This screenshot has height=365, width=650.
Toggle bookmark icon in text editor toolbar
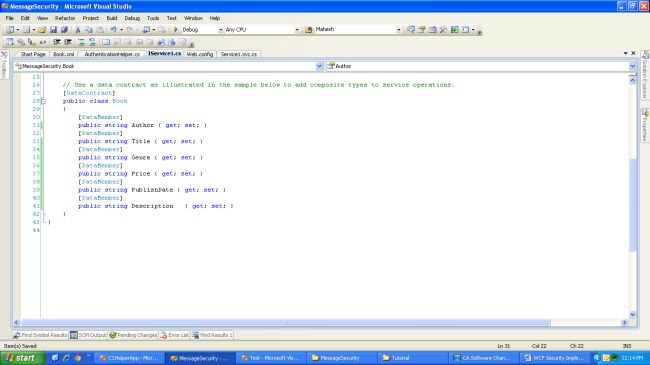click(x=106, y=42)
